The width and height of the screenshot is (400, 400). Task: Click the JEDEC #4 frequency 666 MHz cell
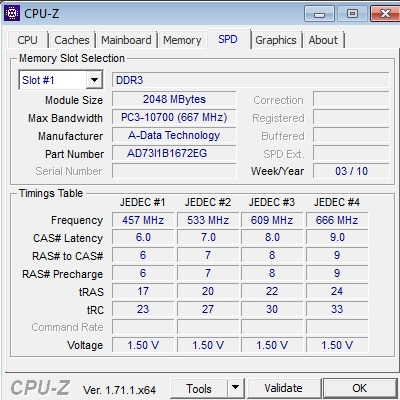pyautogui.click(x=337, y=220)
